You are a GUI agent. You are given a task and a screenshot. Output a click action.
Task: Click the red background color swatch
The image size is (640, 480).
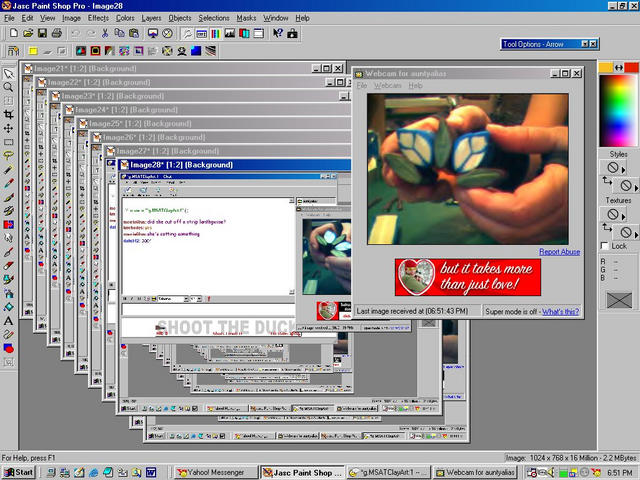[631, 68]
